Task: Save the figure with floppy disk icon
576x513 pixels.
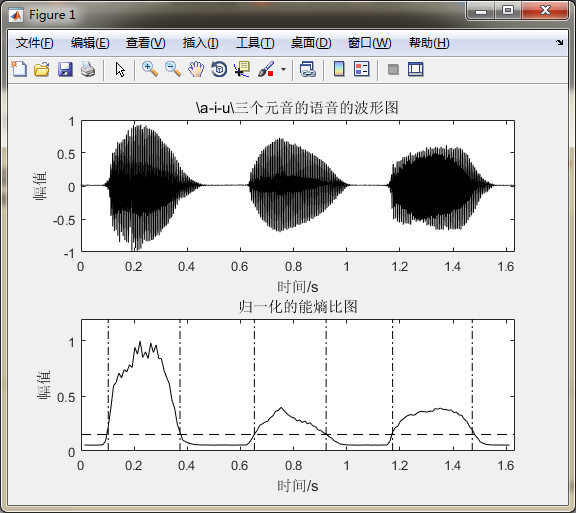Action: point(65,69)
